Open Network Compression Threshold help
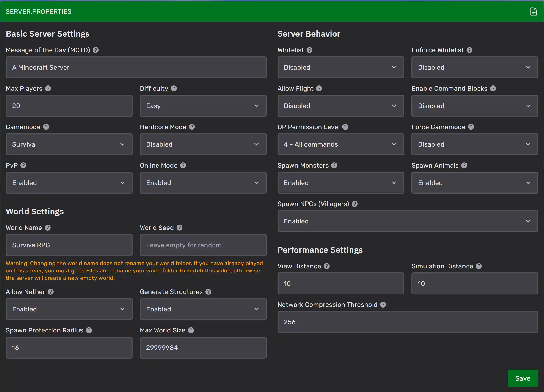 pos(383,305)
